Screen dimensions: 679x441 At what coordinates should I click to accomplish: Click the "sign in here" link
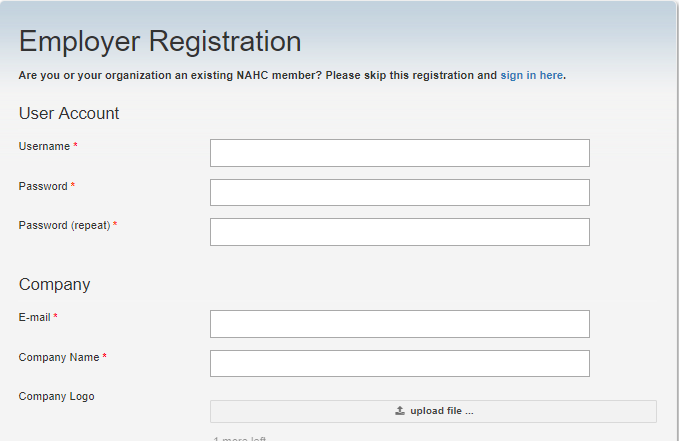[x=532, y=75]
